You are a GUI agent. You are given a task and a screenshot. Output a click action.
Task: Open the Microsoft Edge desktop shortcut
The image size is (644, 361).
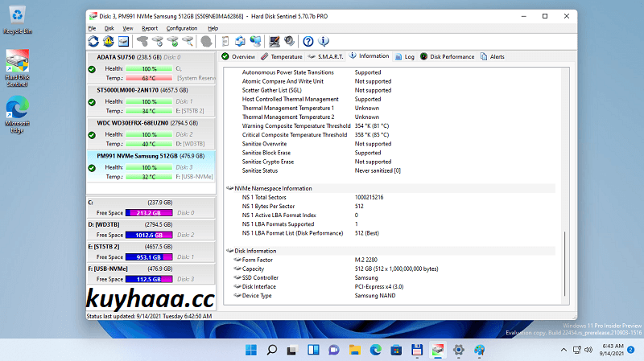[17, 114]
